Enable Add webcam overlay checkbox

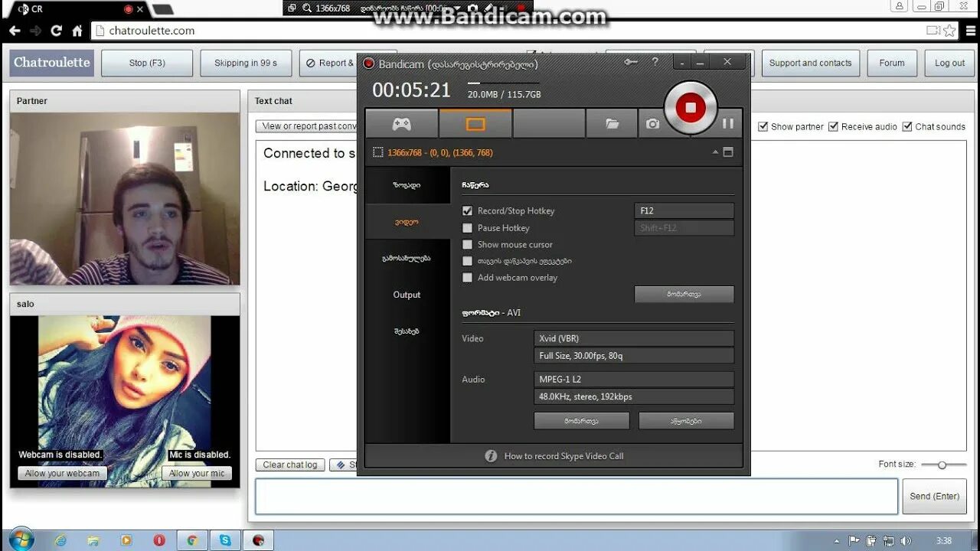pyautogui.click(x=467, y=278)
